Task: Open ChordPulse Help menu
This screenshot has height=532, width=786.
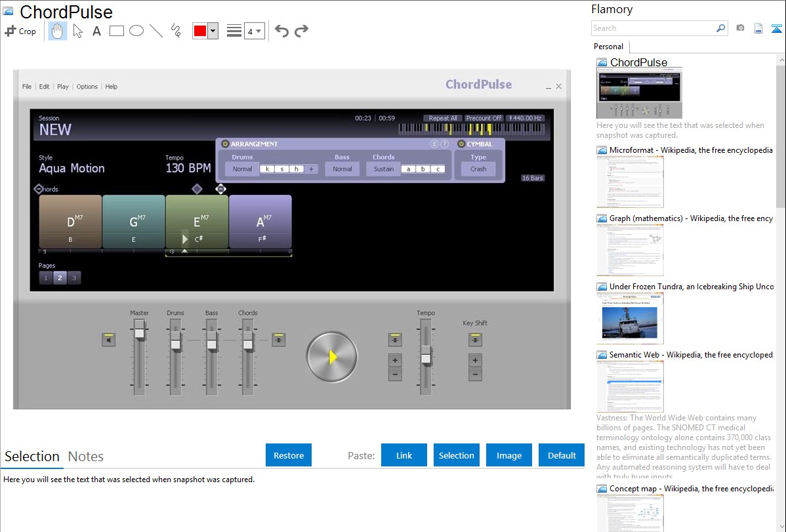Action: 112,86
